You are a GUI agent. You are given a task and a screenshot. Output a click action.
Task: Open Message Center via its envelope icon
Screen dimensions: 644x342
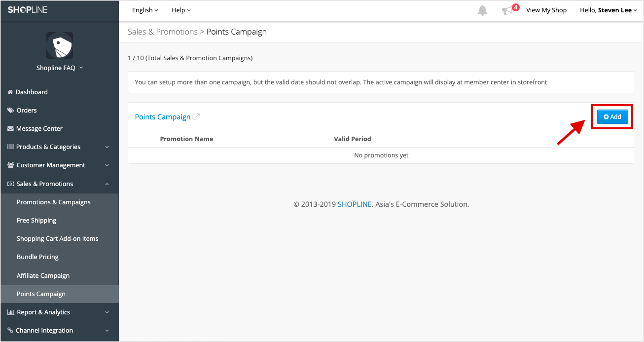[x=11, y=128]
